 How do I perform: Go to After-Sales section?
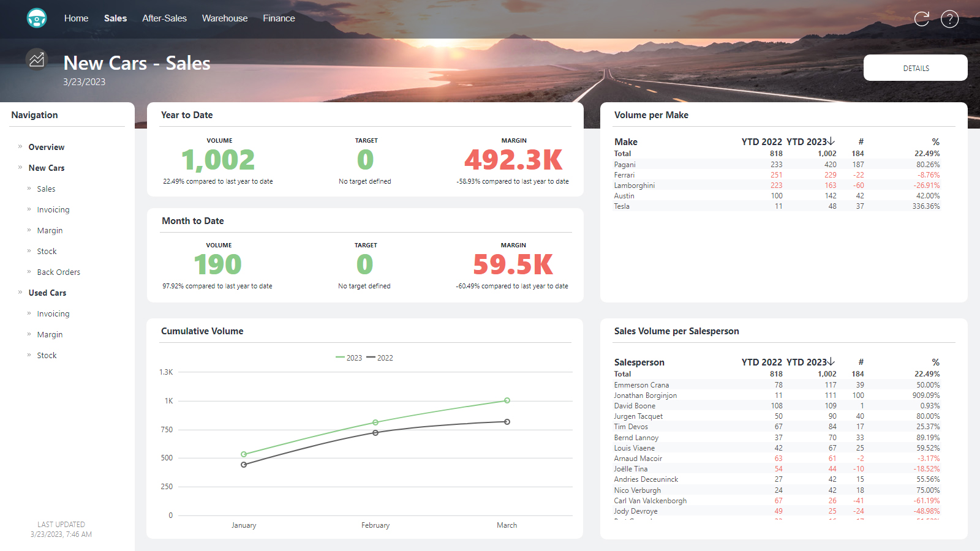coord(164,18)
